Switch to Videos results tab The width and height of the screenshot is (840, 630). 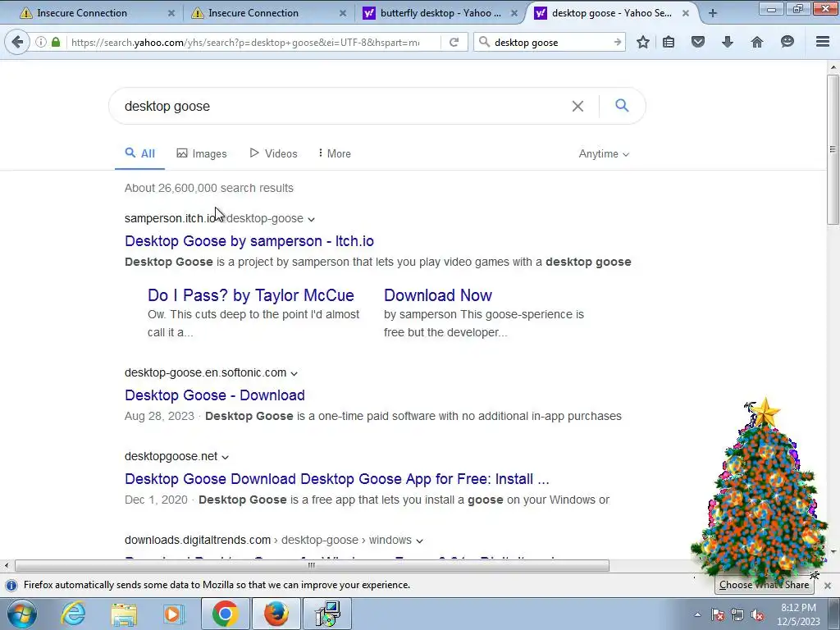click(x=274, y=153)
